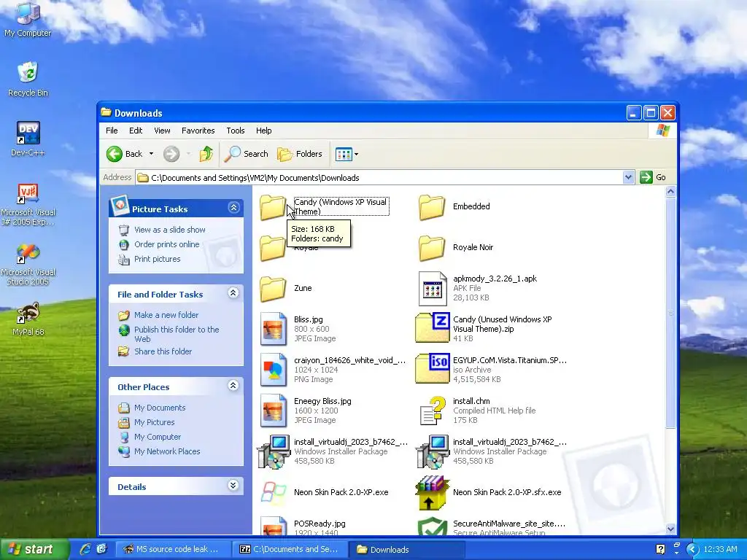Click the Up folder toolbar icon
747x560 pixels.
206,154
